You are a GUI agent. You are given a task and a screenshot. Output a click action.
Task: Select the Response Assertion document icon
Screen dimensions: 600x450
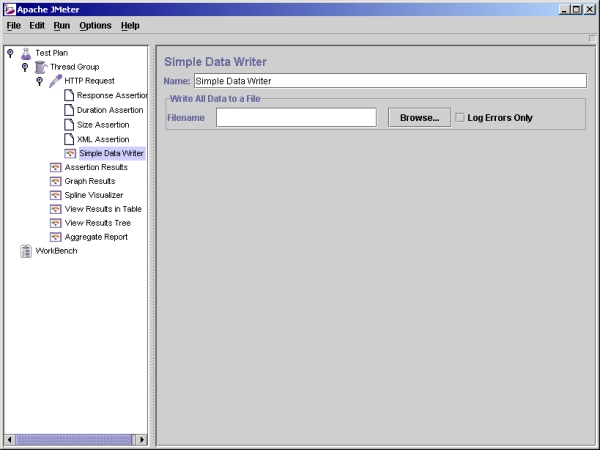coord(69,95)
